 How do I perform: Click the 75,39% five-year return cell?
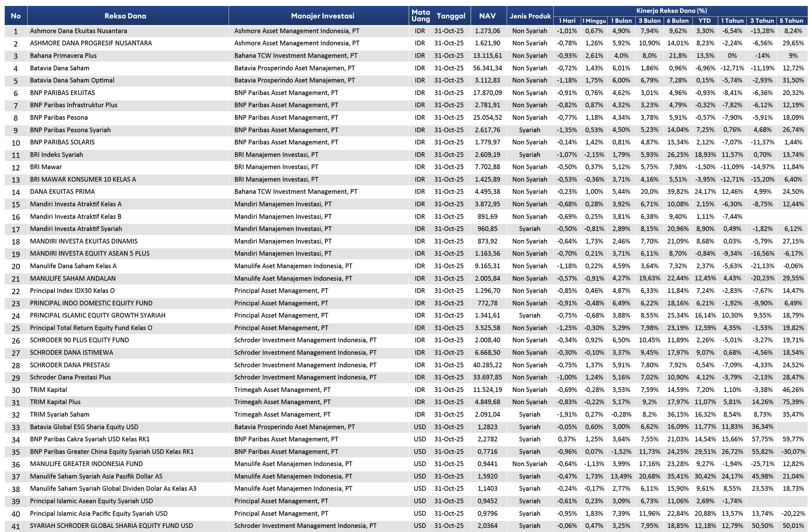793,402
